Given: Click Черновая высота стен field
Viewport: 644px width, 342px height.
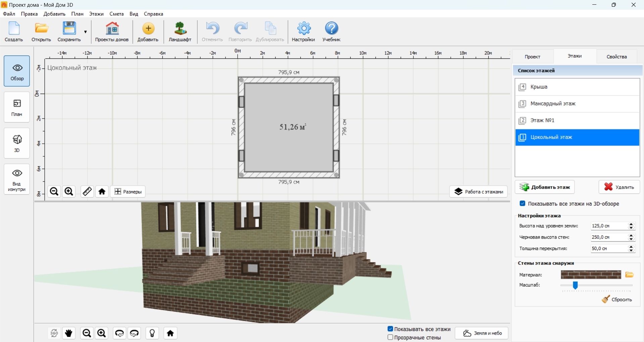Looking at the screenshot, I should click(609, 237).
